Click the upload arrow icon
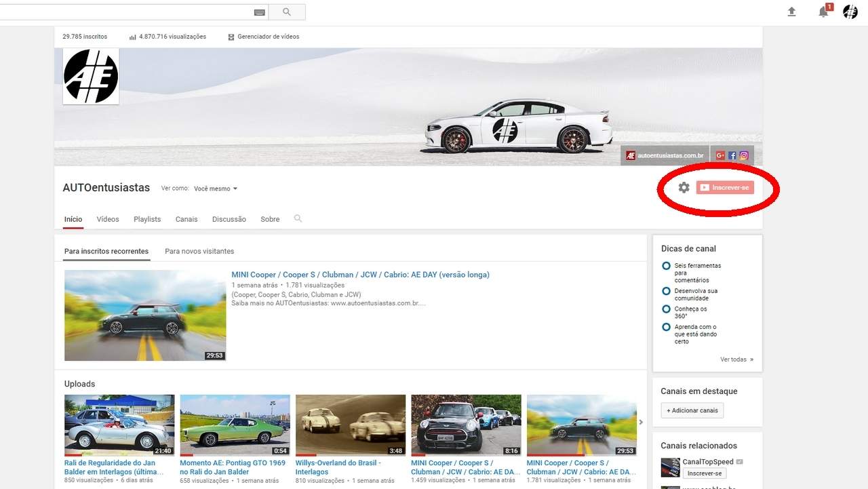This screenshot has width=868, height=489. pos(791,12)
